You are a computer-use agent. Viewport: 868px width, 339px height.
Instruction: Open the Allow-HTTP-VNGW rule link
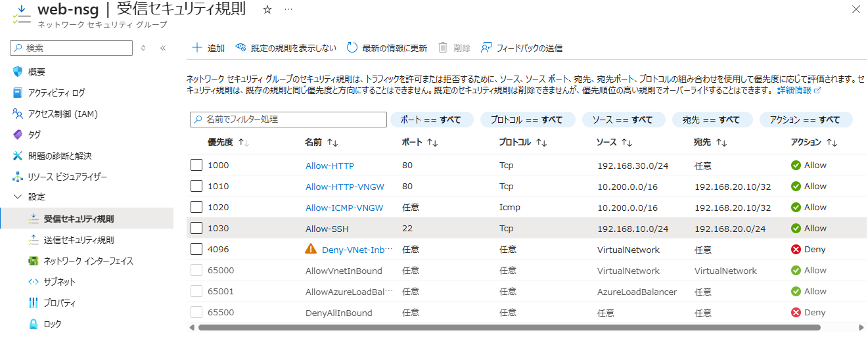click(x=344, y=187)
